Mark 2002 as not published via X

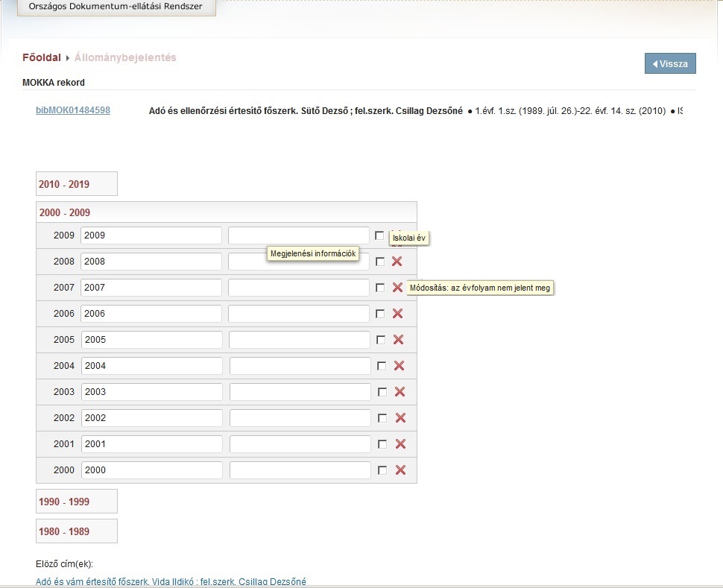(x=400, y=418)
